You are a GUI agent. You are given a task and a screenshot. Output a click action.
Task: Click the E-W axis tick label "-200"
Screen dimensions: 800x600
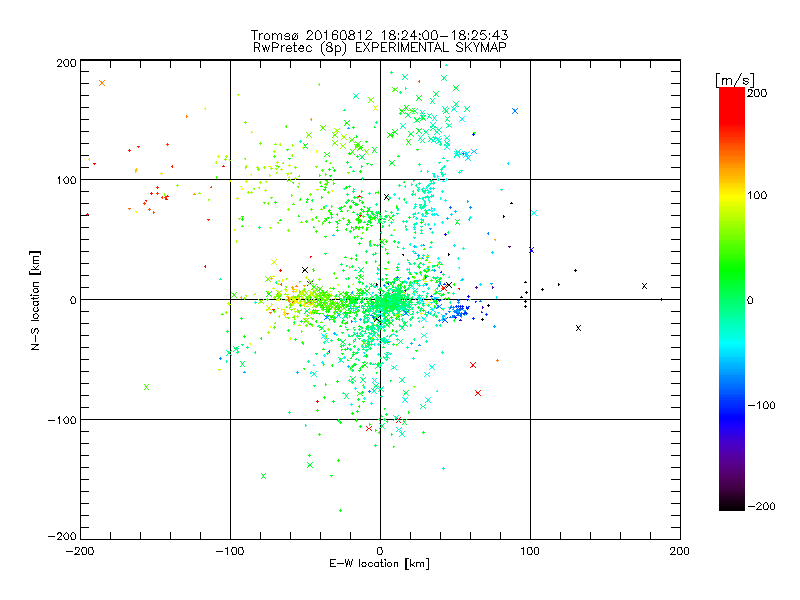(x=80, y=551)
